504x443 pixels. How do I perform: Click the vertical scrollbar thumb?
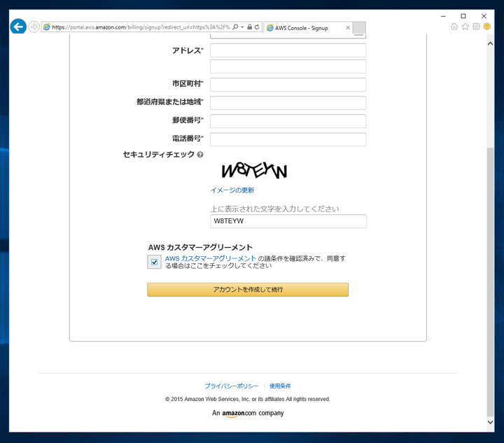(x=490, y=282)
